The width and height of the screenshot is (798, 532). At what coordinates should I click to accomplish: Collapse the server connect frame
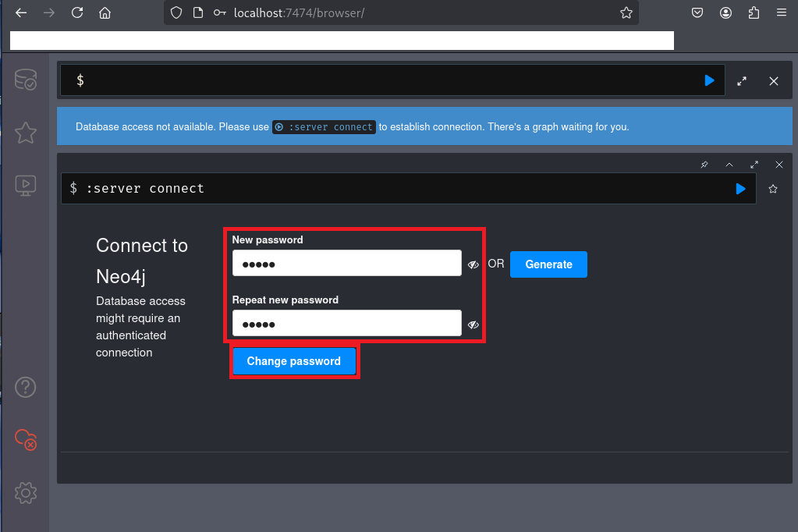(x=729, y=165)
